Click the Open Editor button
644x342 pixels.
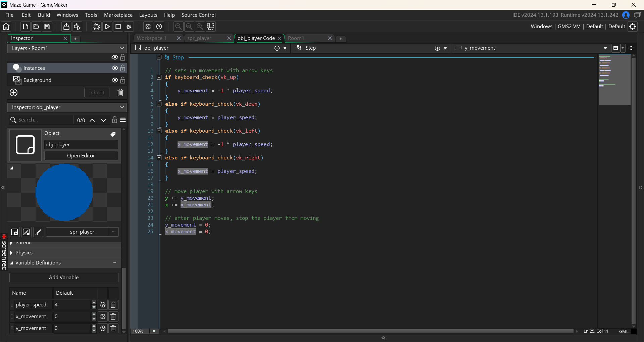(81, 156)
